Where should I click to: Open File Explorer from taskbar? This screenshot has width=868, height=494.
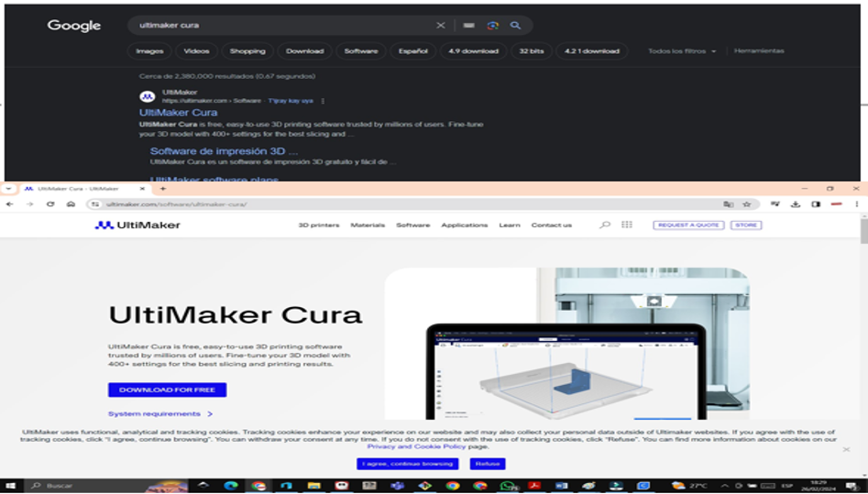tap(313, 486)
